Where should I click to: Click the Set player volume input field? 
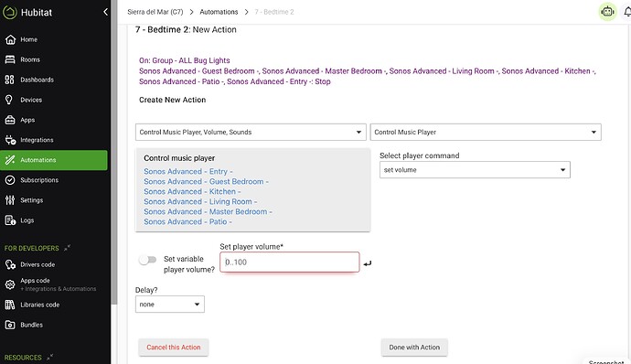290,262
